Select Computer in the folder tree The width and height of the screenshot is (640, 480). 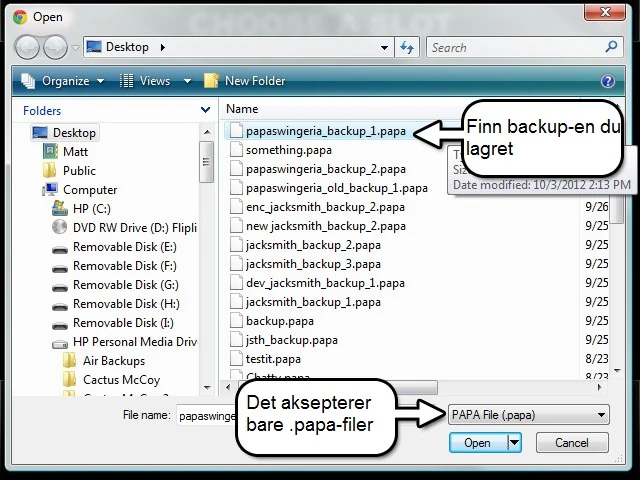[x=80, y=190]
